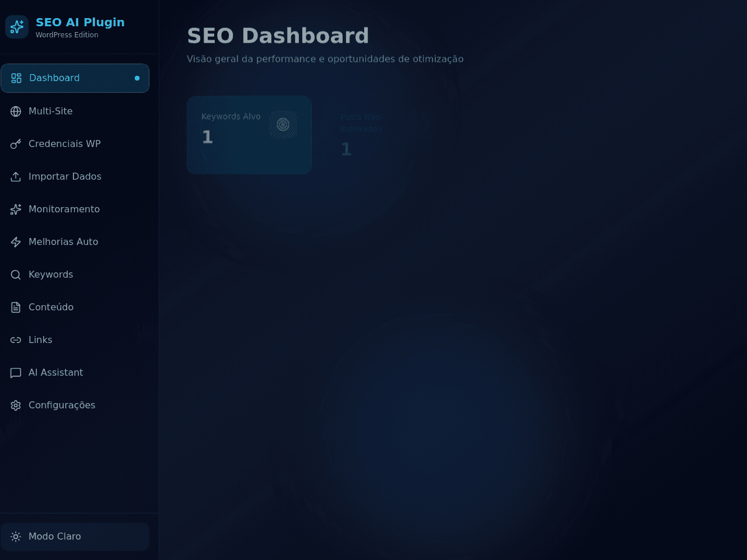747x560 pixels.
Task: Click the gear icon for Configurações
Action: [x=16, y=405]
